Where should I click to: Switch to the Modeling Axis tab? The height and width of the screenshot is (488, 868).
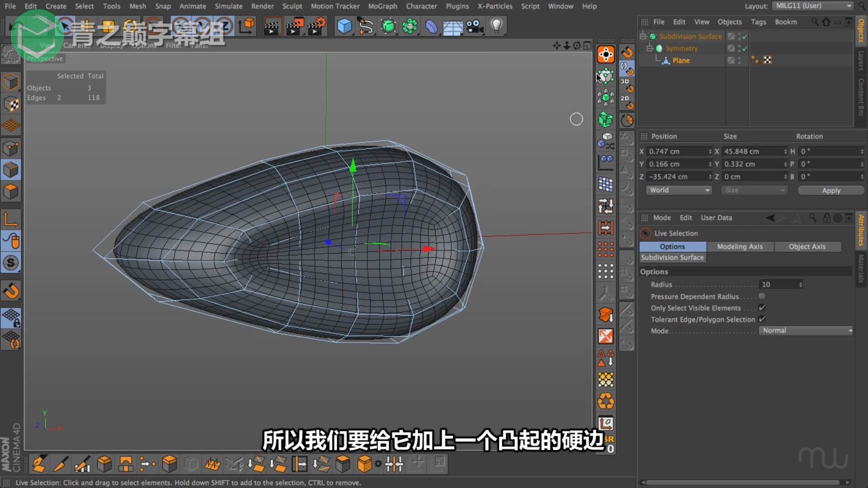tap(740, 247)
